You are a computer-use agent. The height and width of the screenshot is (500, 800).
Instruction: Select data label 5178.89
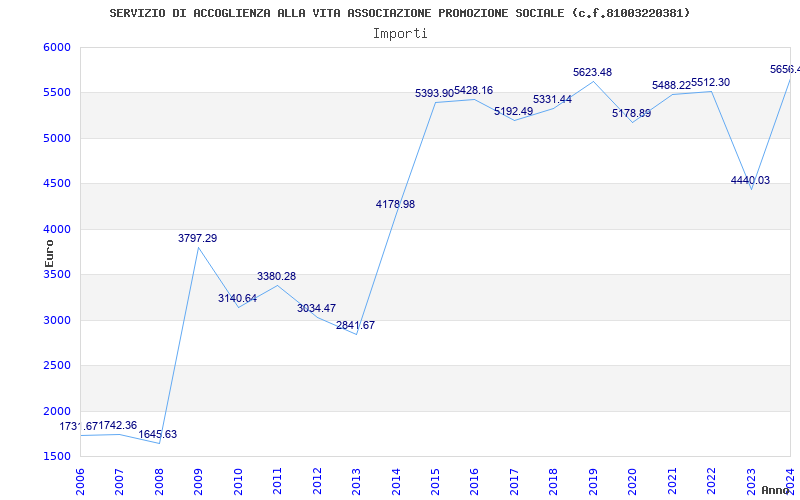(632, 113)
